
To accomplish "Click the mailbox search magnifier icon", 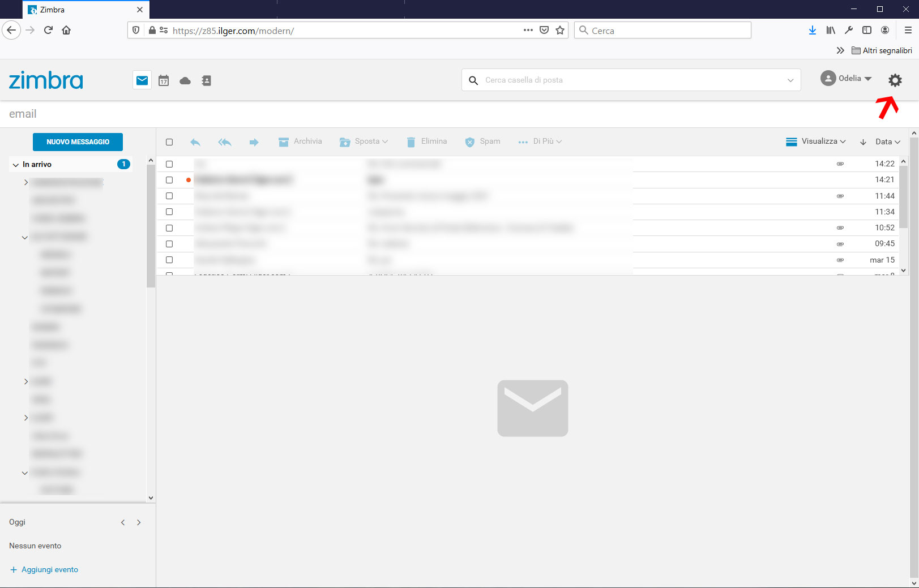I will 473,80.
